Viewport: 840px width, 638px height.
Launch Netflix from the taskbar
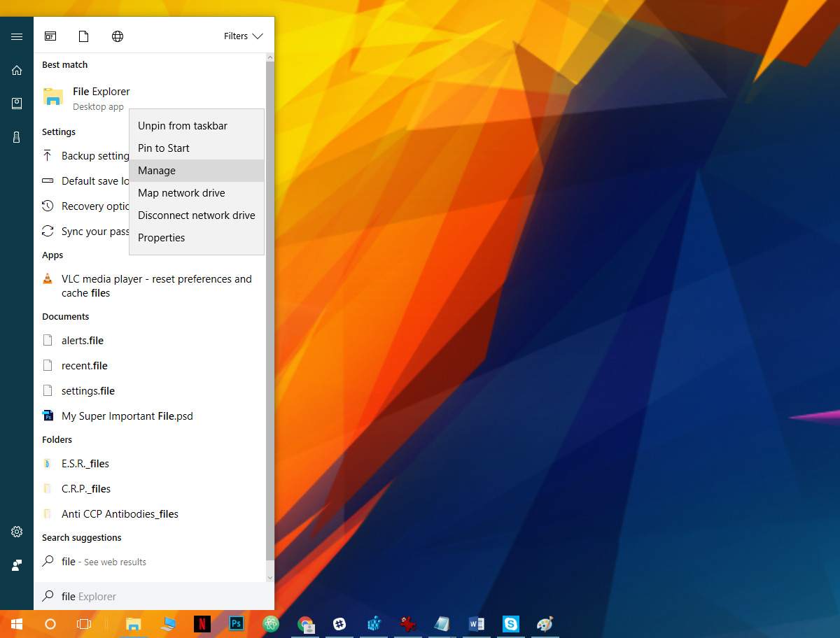tap(202, 623)
